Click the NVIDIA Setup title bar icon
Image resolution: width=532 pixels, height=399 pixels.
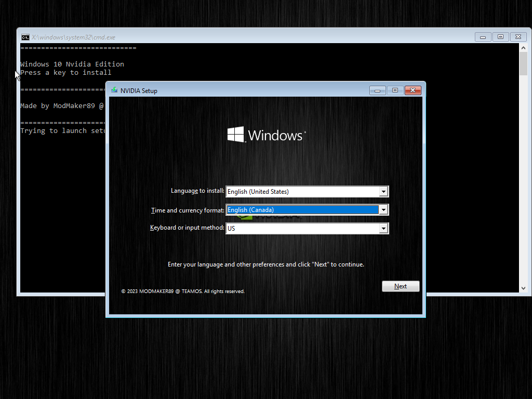point(114,90)
